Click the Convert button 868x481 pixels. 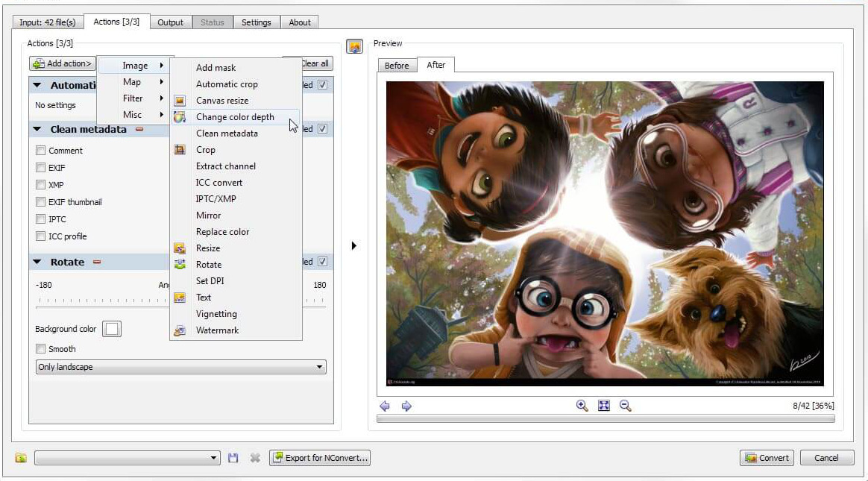point(767,458)
